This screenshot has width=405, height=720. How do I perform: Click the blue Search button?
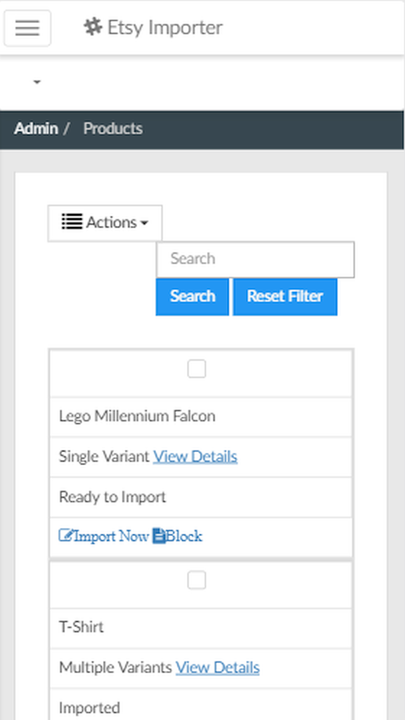[x=192, y=296]
